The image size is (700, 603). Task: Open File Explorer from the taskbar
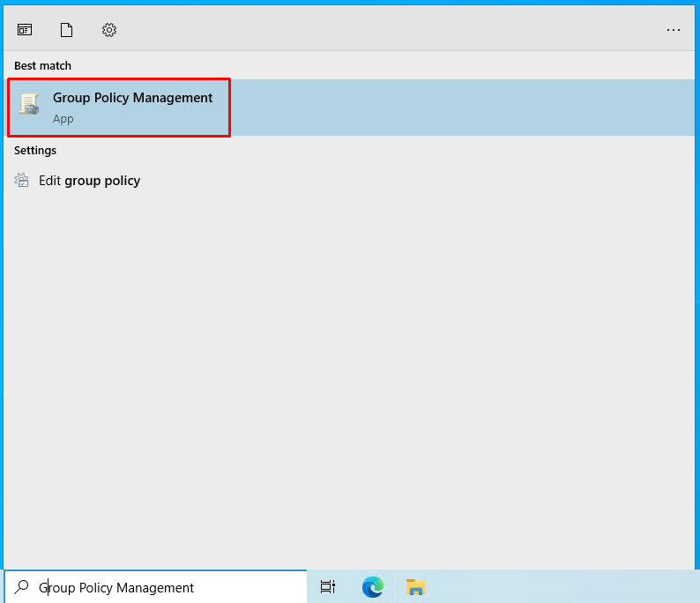415,587
